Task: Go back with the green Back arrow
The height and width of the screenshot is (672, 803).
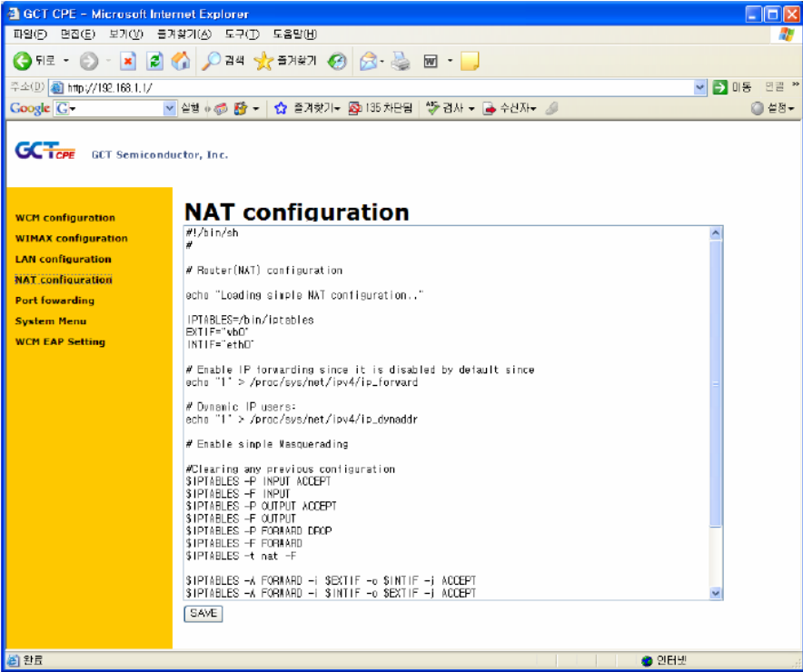Action: (x=22, y=61)
